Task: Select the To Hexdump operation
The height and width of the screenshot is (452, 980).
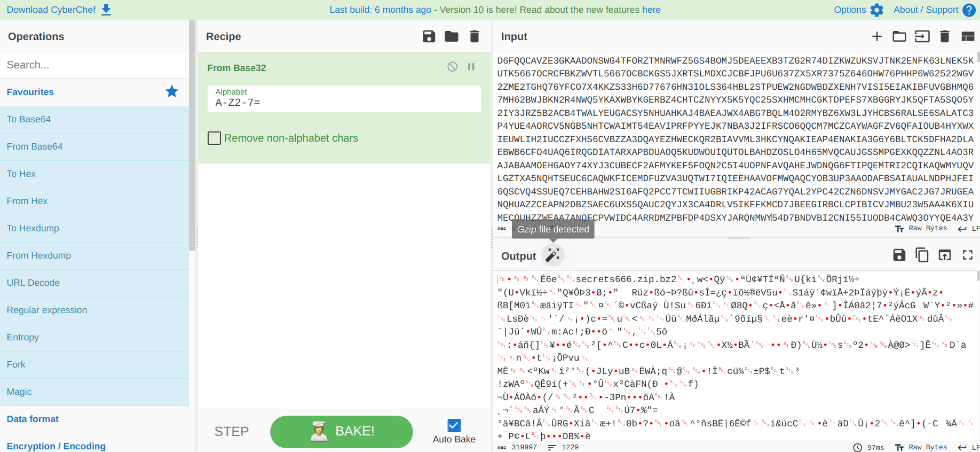Action: pos(94,229)
